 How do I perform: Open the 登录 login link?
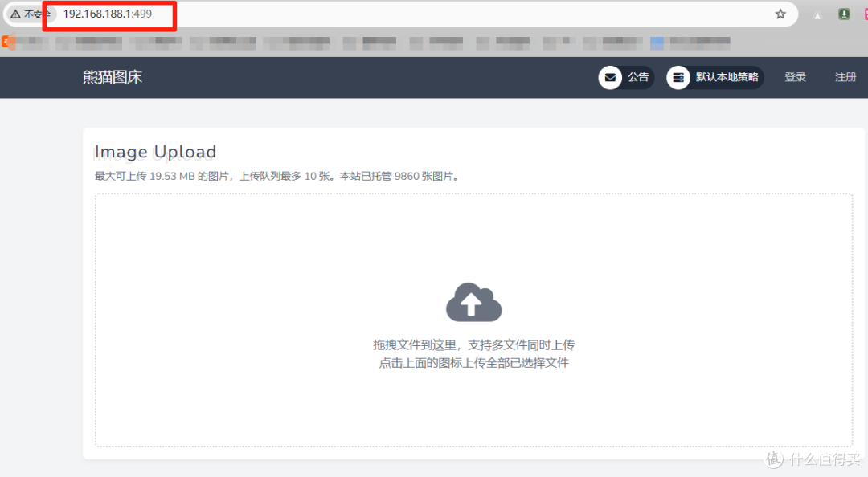click(x=795, y=77)
